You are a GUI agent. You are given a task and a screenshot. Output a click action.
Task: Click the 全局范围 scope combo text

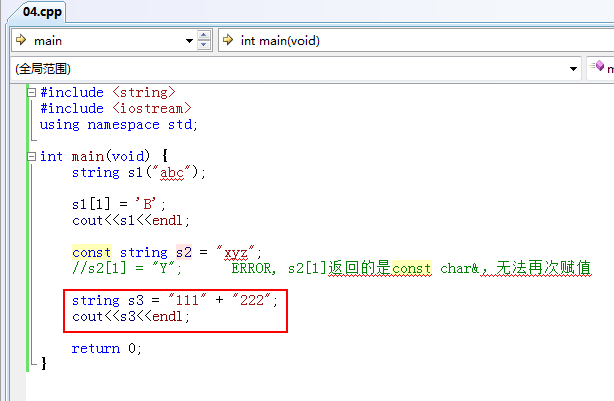pyautogui.click(x=43, y=69)
